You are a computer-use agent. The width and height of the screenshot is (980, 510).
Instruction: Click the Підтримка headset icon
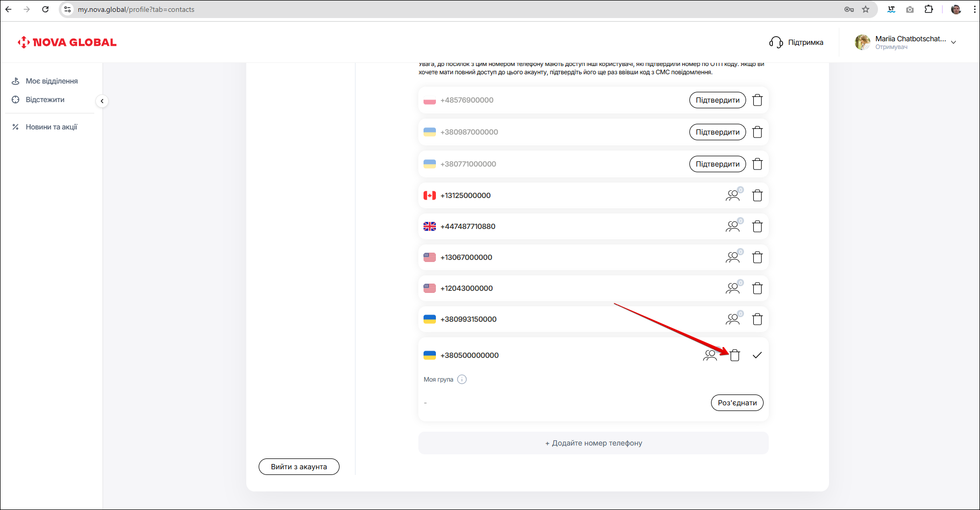775,42
